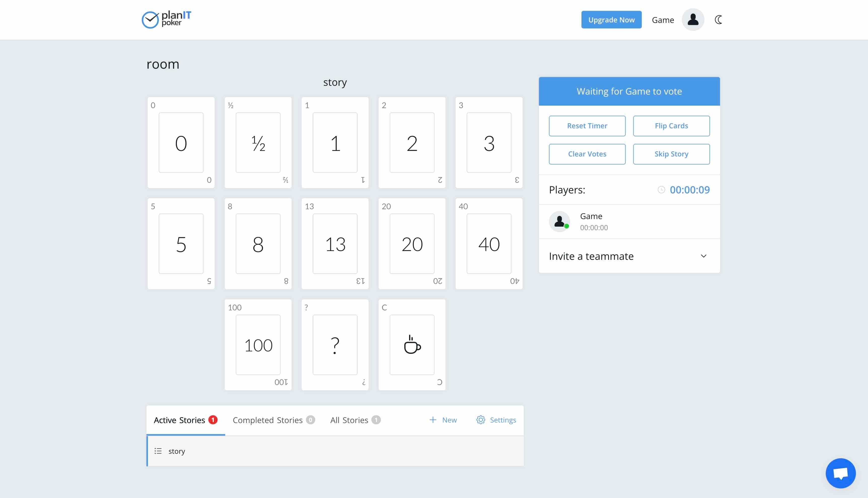Select the question mark card
The width and height of the screenshot is (868, 498).
[x=335, y=344]
